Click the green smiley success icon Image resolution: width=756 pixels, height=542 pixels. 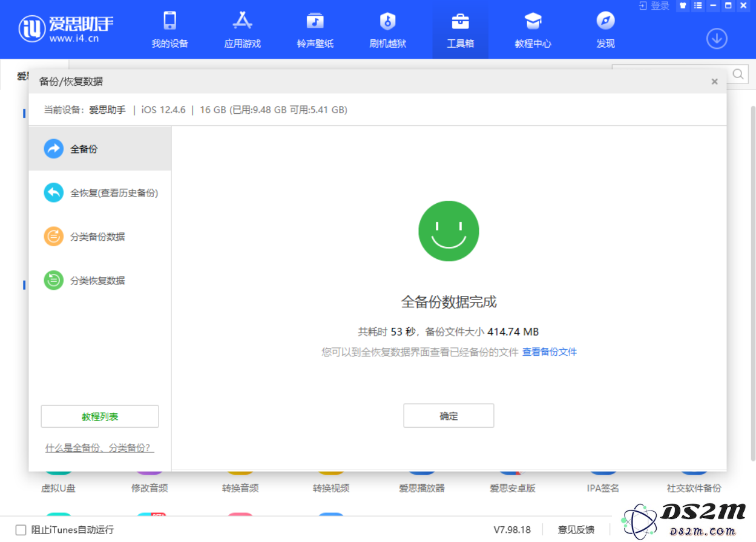pos(449,231)
